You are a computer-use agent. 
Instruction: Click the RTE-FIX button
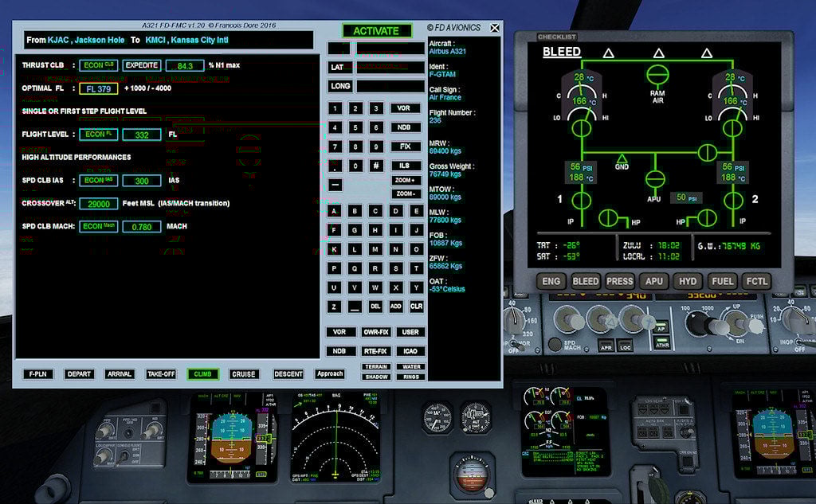pos(376,352)
